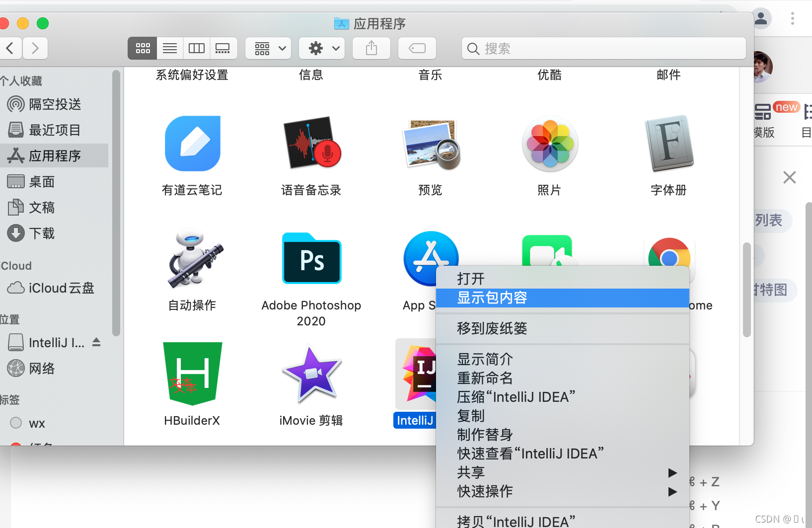812x528 pixels.
Task: Click the Edit Tags toolbar button
Action: pos(417,48)
